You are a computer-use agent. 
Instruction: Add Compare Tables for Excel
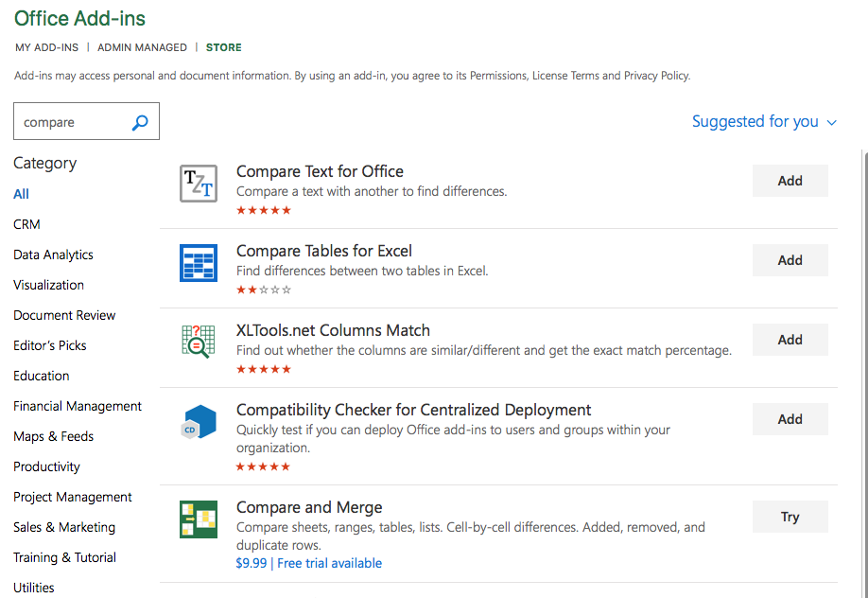[x=790, y=260]
